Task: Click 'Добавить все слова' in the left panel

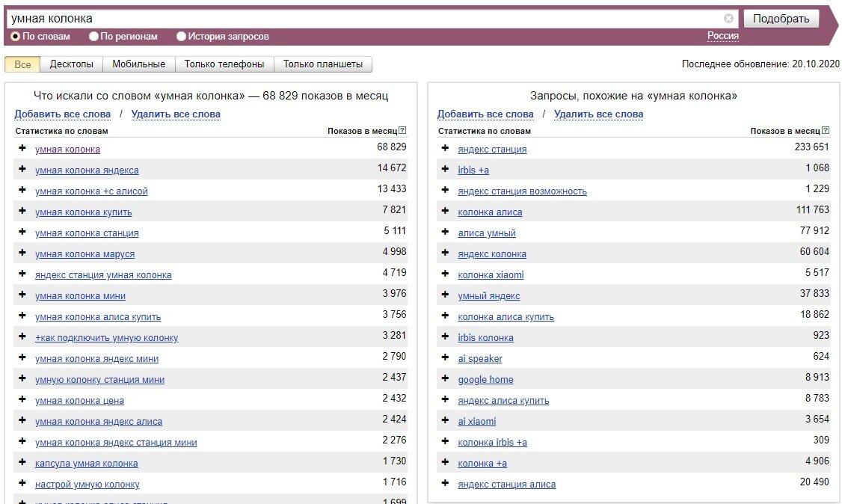Action: pos(62,114)
